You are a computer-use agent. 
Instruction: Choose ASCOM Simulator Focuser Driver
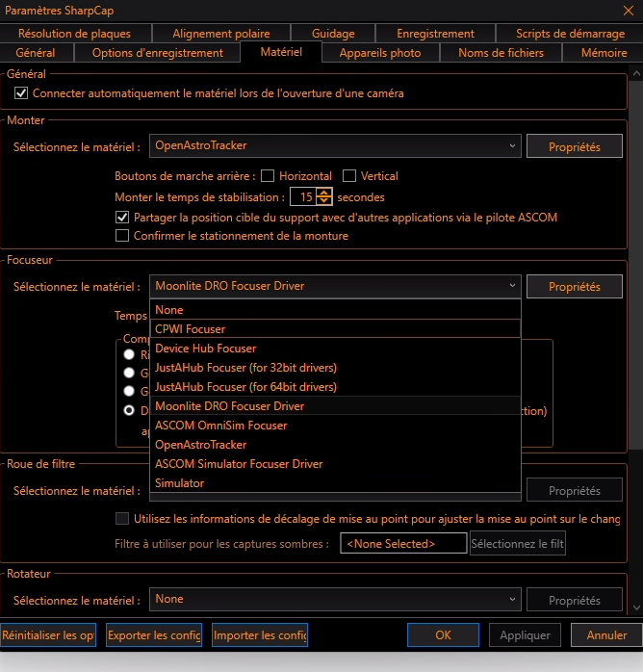pos(335,464)
